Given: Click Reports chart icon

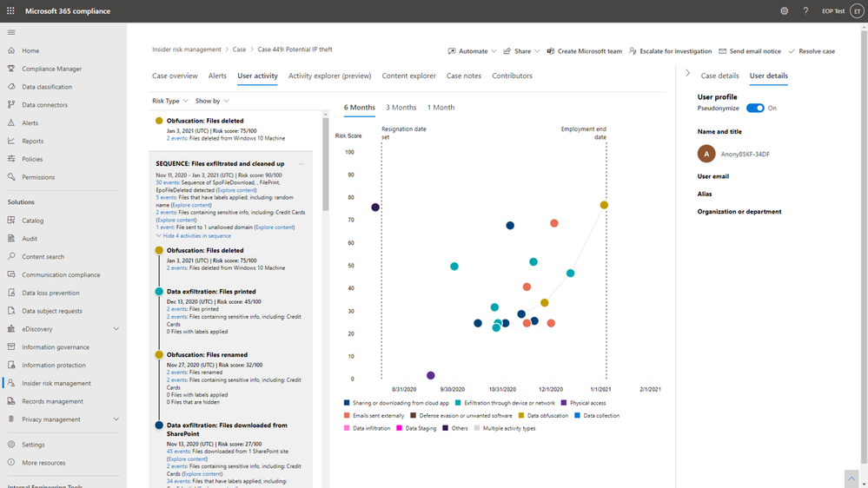Looking at the screenshot, I should click(x=11, y=141).
